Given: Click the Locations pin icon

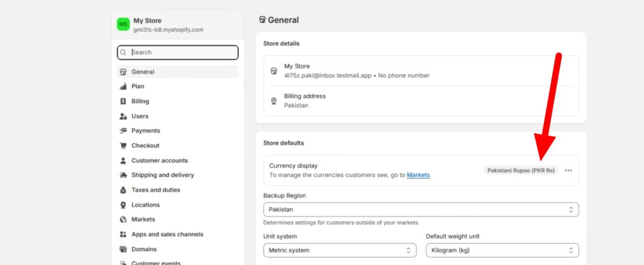Looking at the screenshot, I should (x=123, y=205).
